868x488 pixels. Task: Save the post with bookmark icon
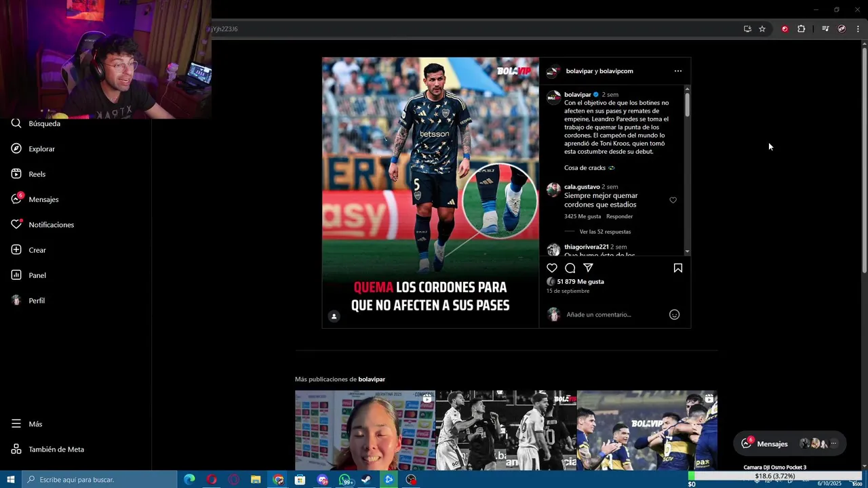(678, 268)
